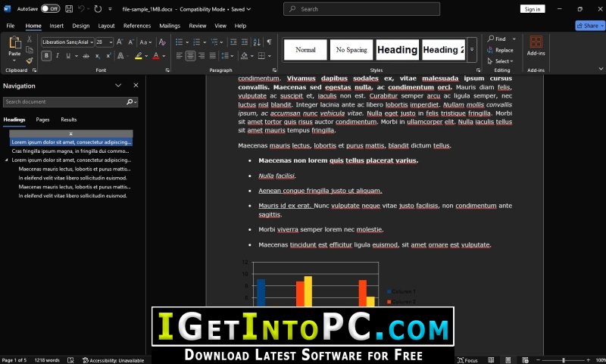Click the Sort A-Z icon
The width and height of the screenshot is (606, 364).
coord(257,42)
